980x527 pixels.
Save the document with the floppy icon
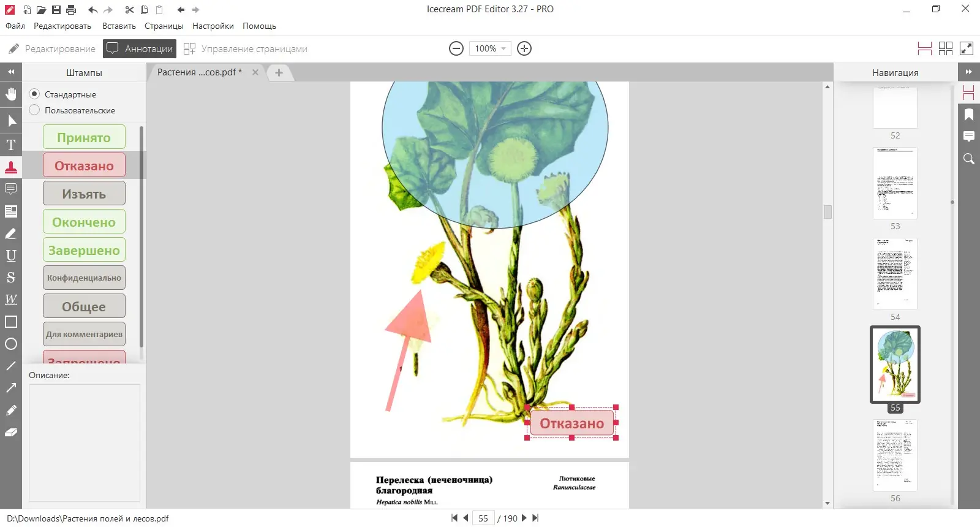pos(56,10)
